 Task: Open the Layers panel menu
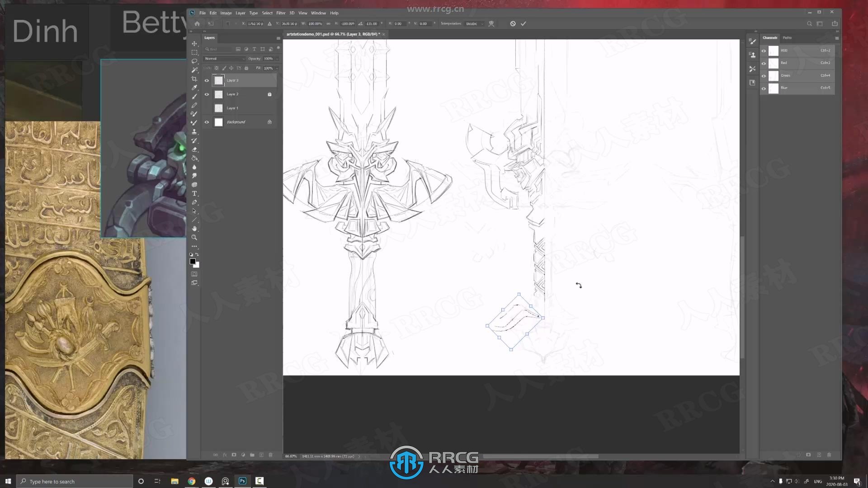coord(278,38)
